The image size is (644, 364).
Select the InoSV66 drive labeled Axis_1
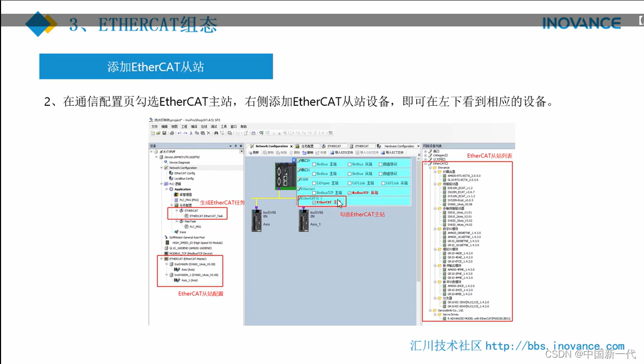point(304,220)
